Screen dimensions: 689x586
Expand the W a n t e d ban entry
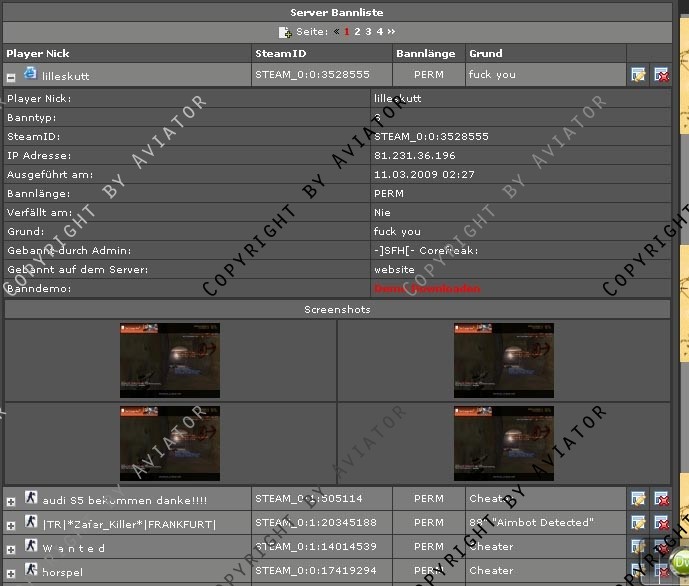(x=11, y=549)
